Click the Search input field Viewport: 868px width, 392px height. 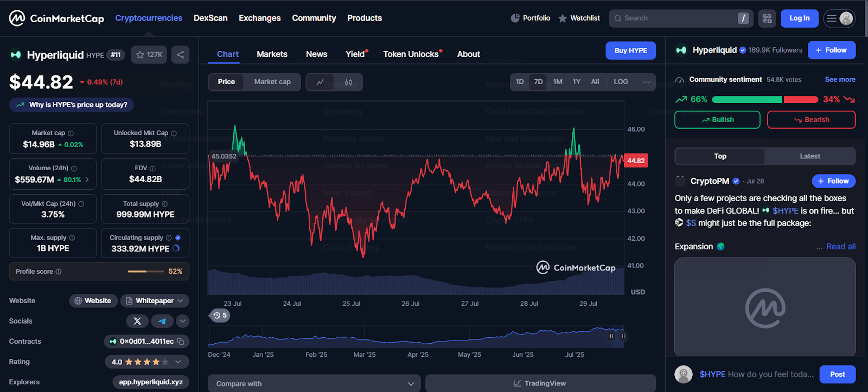pyautogui.click(x=681, y=18)
